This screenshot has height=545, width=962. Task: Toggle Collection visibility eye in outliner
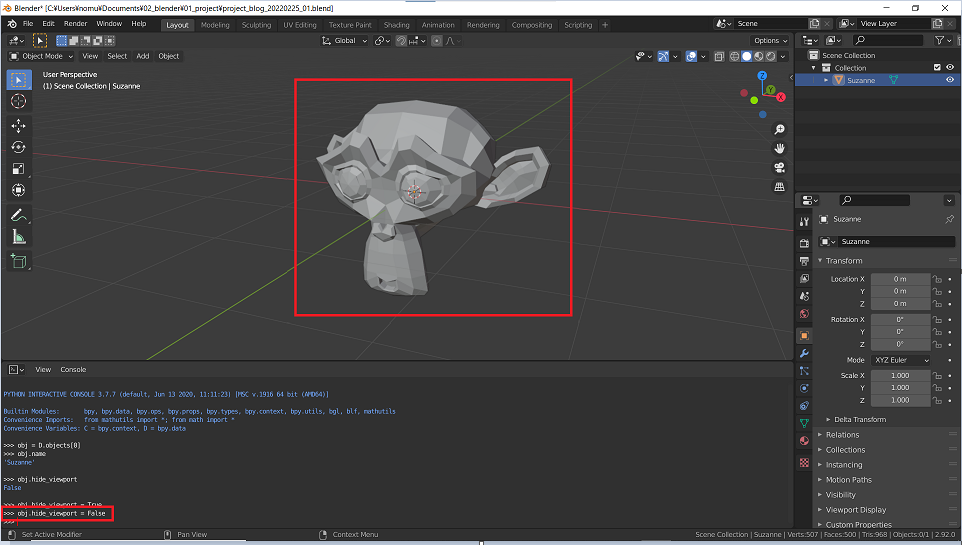(950, 68)
